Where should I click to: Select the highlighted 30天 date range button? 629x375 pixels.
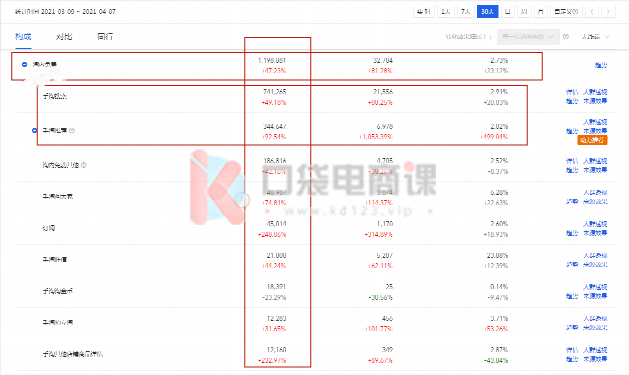click(x=487, y=12)
